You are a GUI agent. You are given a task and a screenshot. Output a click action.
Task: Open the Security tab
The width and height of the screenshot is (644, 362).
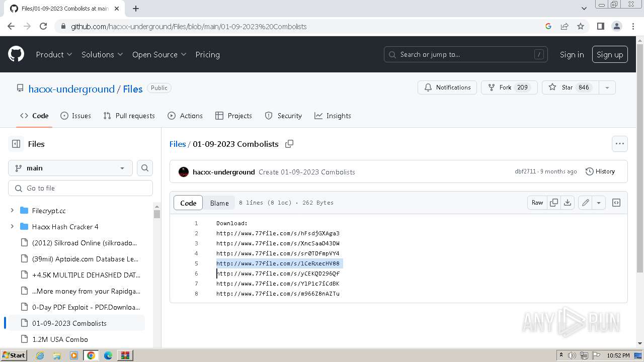[283, 116]
